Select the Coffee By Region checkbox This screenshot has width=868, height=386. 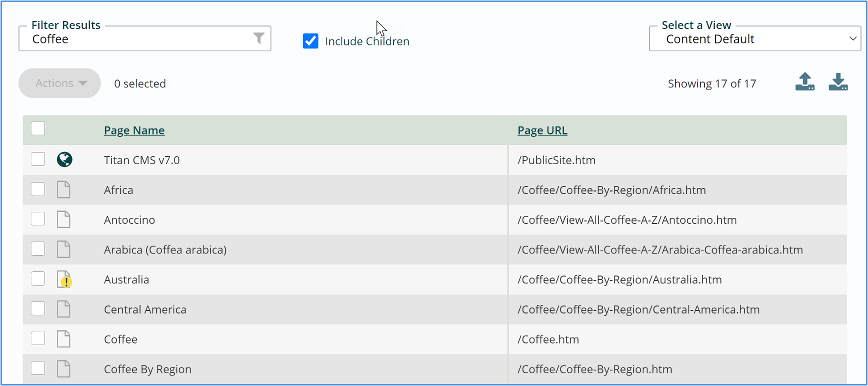(38, 368)
